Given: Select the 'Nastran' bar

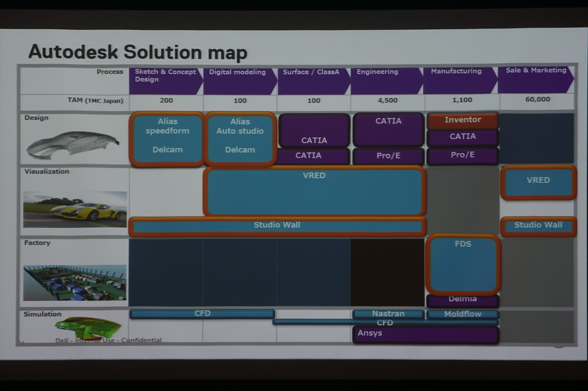Looking at the screenshot, I should [x=388, y=314].
